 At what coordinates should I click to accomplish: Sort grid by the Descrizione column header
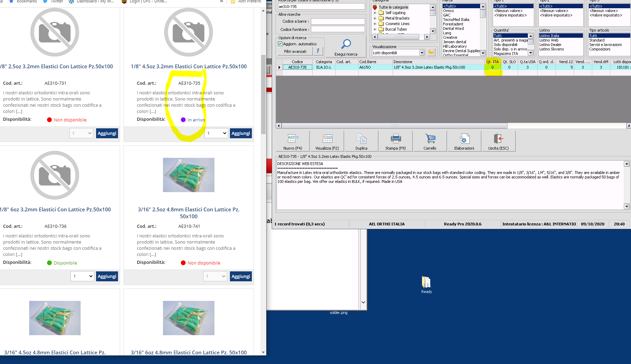point(439,62)
